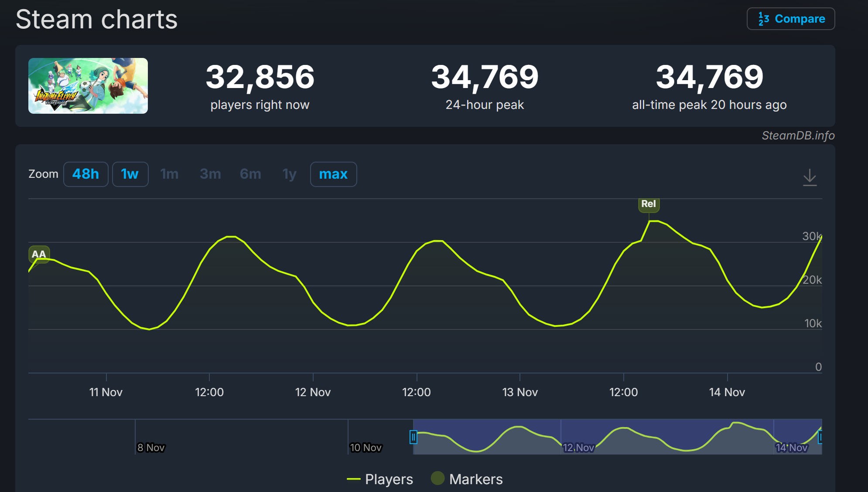Click the 3m zoom option
Viewport: 868px width, 492px height.
(210, 174)
